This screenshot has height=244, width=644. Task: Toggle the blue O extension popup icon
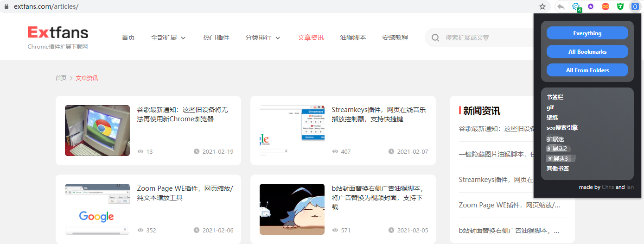tap(635, 6)
